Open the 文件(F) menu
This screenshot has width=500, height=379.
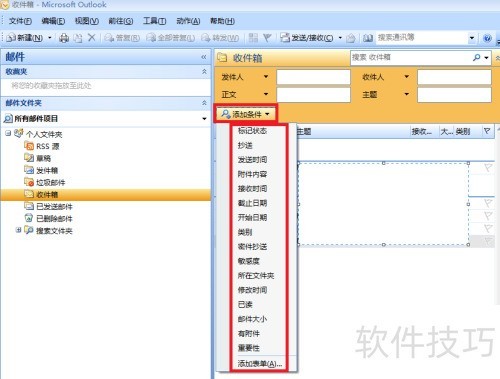[x=20, y=21]
